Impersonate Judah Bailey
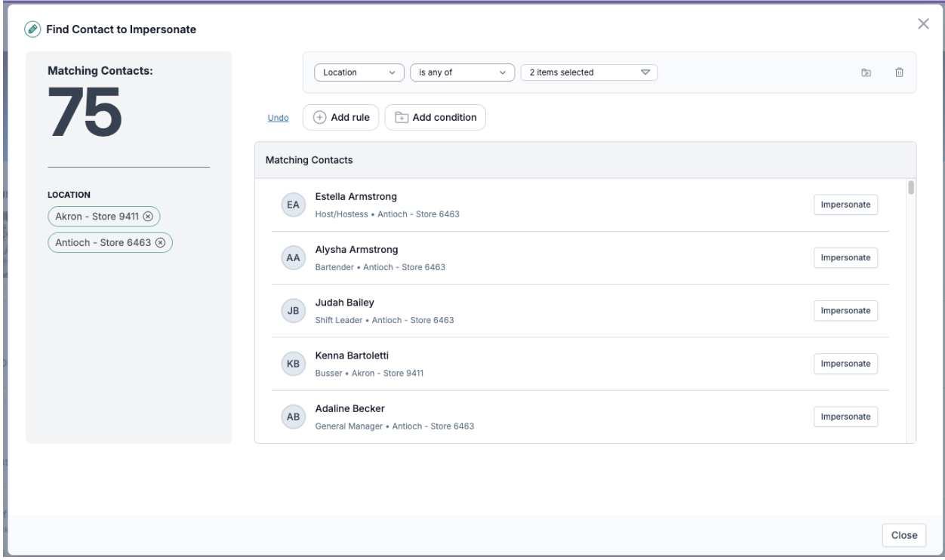945x560 pixels. coord(845,310)
